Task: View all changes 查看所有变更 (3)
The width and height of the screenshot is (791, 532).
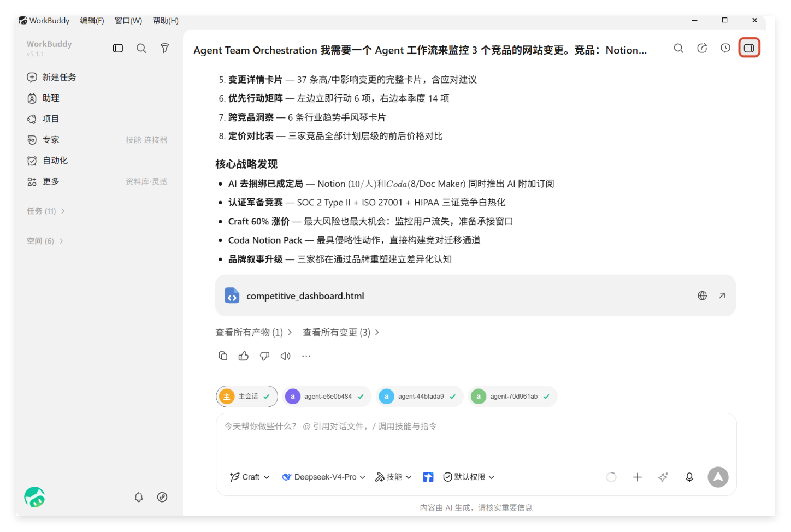Action: pyautogui.click(x=341, y=332)
